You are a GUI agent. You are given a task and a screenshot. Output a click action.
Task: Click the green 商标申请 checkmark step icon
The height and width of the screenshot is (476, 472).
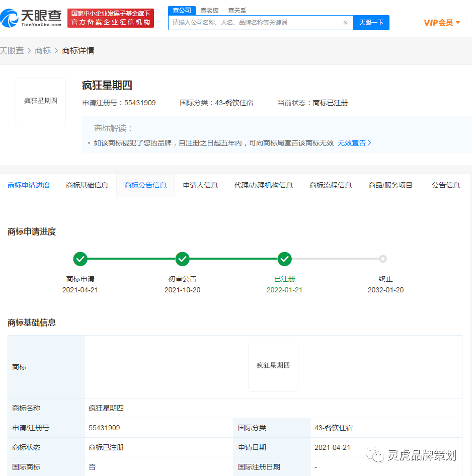pyautogui.click(x=80, y=259)
